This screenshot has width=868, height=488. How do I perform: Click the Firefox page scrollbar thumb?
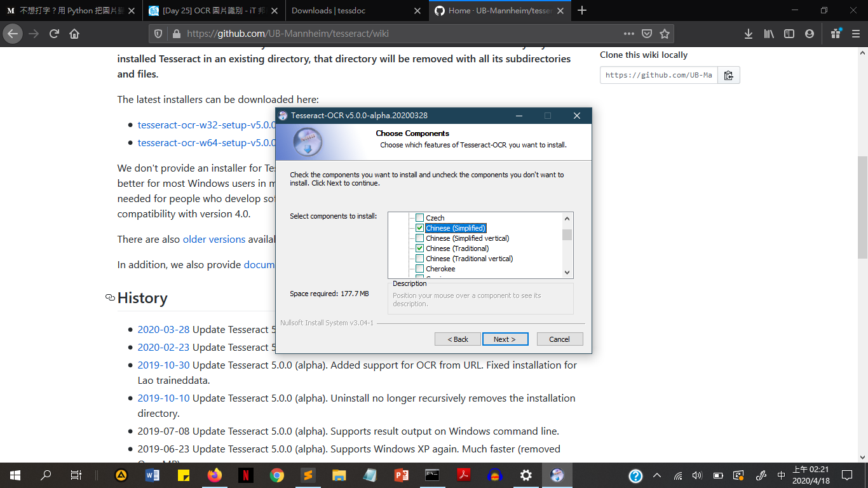(x=862, y=207)
